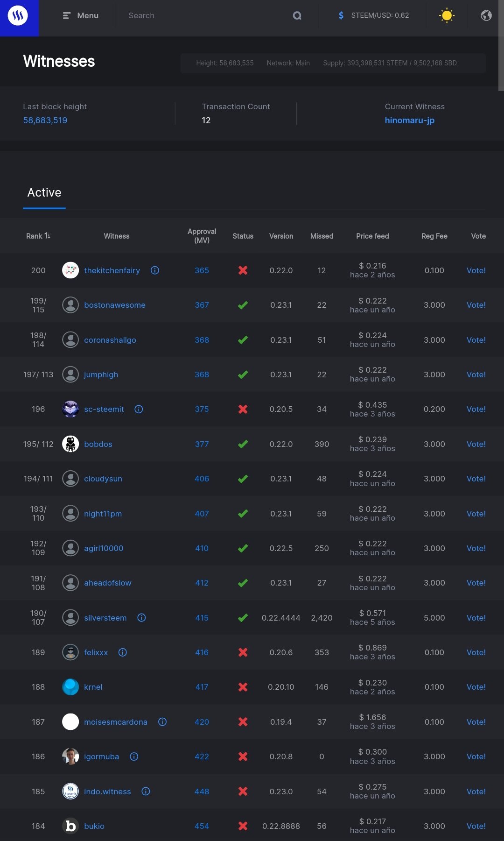Viewport: 504px width, 841px height.
Task: Vote for coronashallgo
Action: pyautogui.click(x=476, y=340)
